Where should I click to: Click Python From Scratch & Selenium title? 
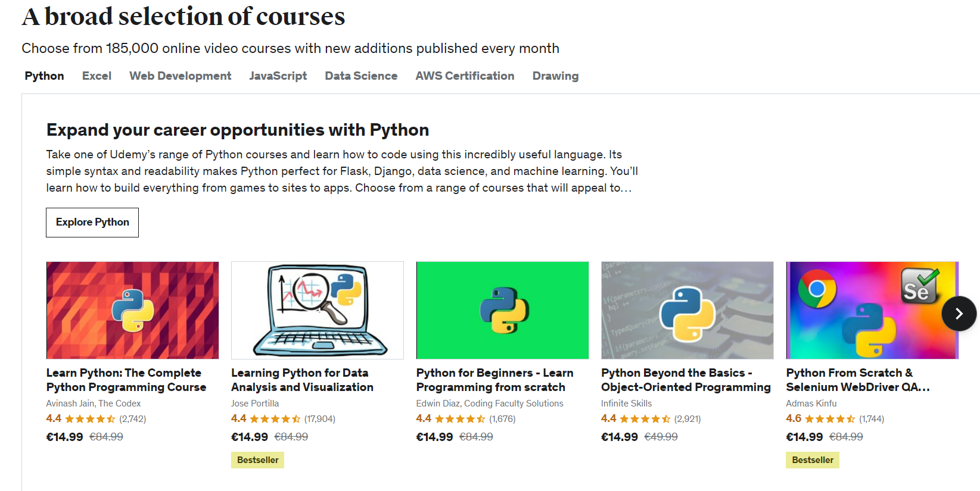click(x=857, y=380)
